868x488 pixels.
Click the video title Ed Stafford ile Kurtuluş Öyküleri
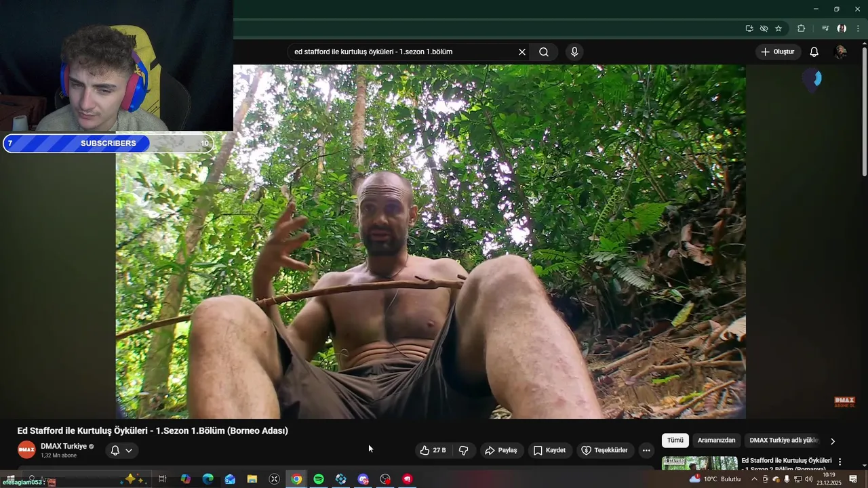[153, 431]
